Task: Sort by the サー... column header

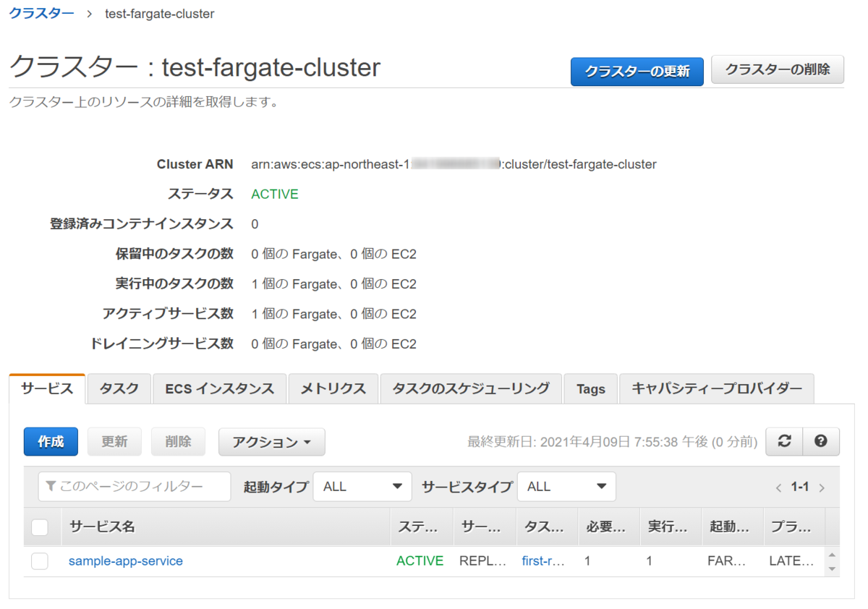Action: [x=484, y=527]
